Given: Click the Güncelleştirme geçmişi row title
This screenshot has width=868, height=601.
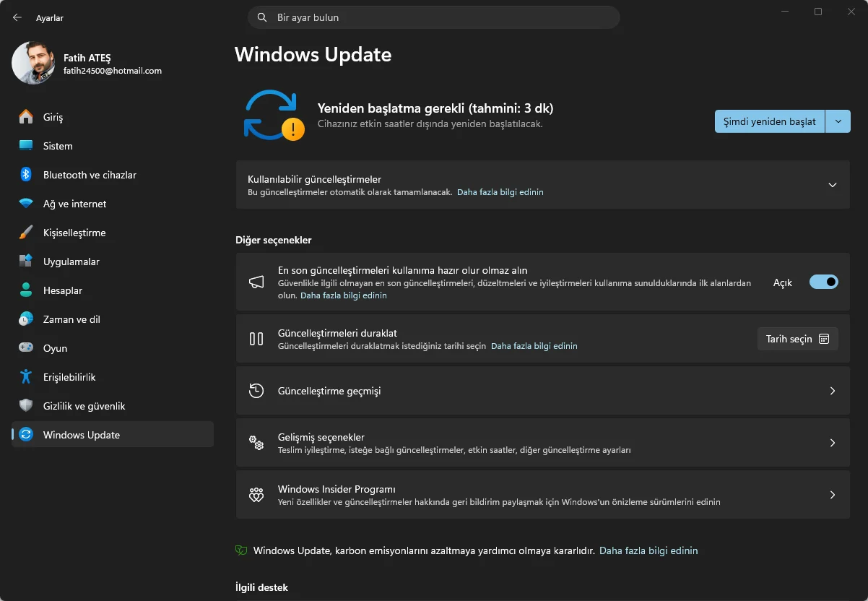Looking at the screenshot, I should pyautogui.click(x=329, y=391).
